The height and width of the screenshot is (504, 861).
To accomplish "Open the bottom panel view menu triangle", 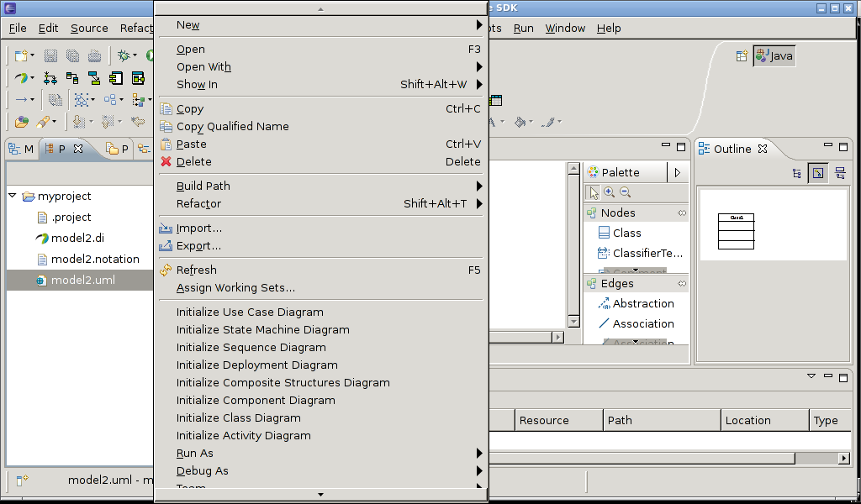I will (x=811, y=376).
